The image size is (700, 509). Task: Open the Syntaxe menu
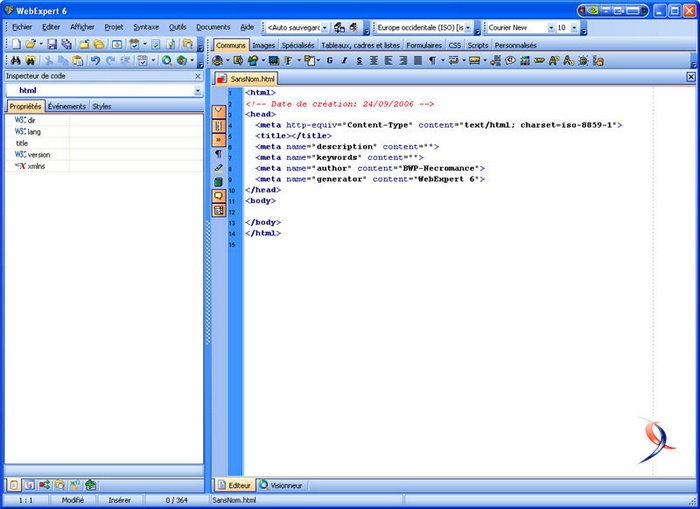pos(146,27)
